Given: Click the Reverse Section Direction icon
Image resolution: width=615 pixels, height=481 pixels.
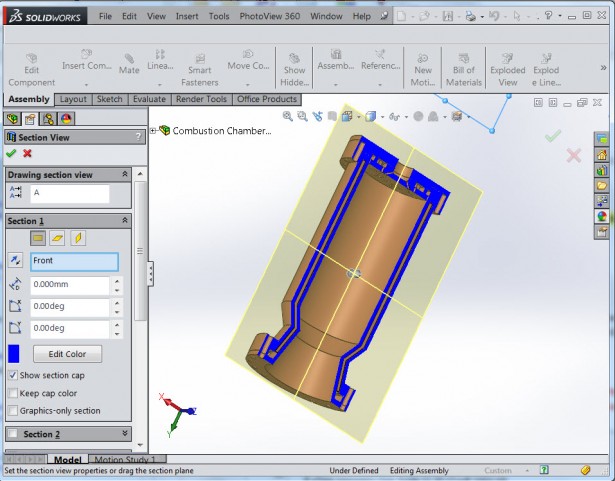Looking at the screenshot, I should coord(15,261).
